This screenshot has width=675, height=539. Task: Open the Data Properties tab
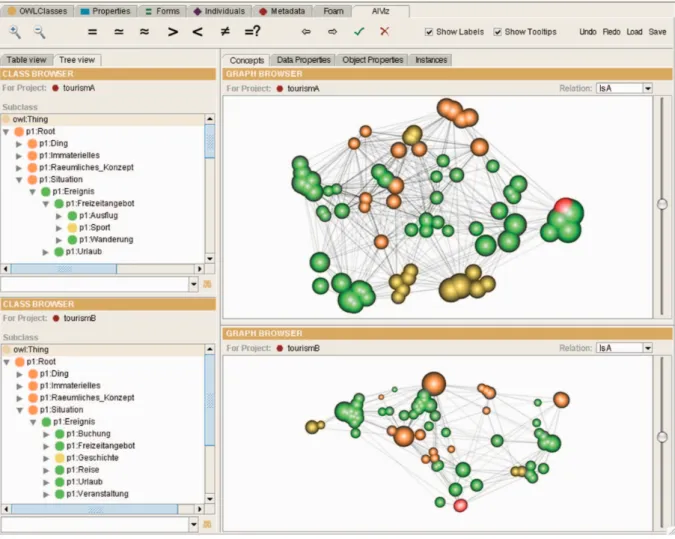pyautogui.click(x=303, y=60)
